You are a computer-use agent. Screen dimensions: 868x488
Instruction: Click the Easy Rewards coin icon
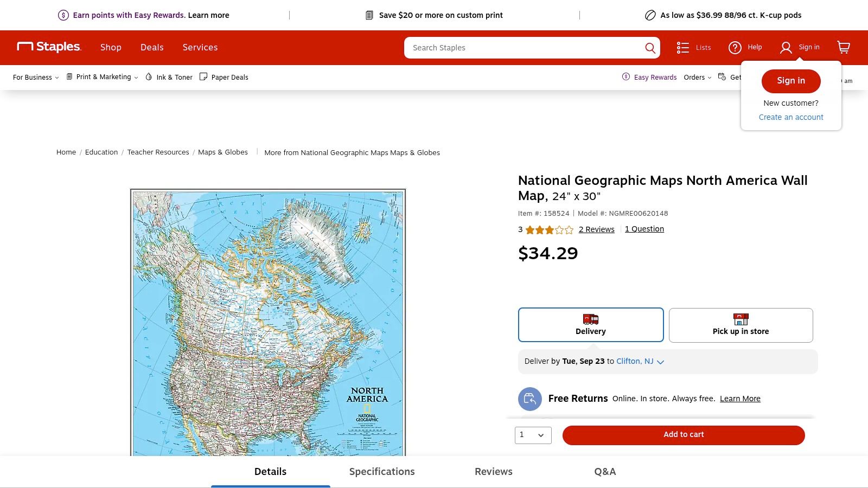coord(626,77)
